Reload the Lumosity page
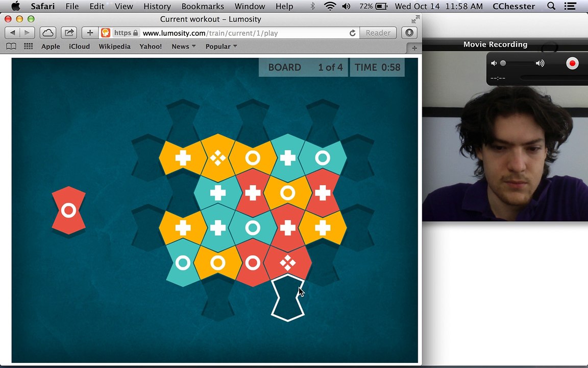The height and width of the screenshot is (368, 588). click(x=352, y=33)
